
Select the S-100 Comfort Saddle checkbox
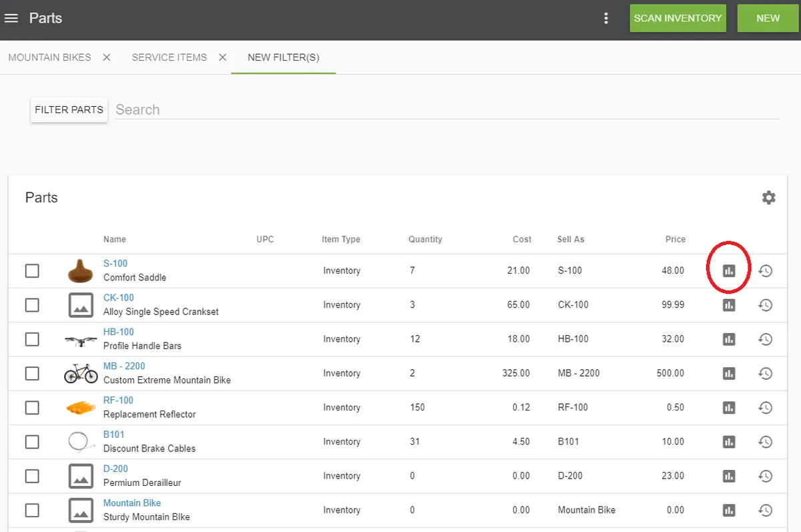point(32,271)
